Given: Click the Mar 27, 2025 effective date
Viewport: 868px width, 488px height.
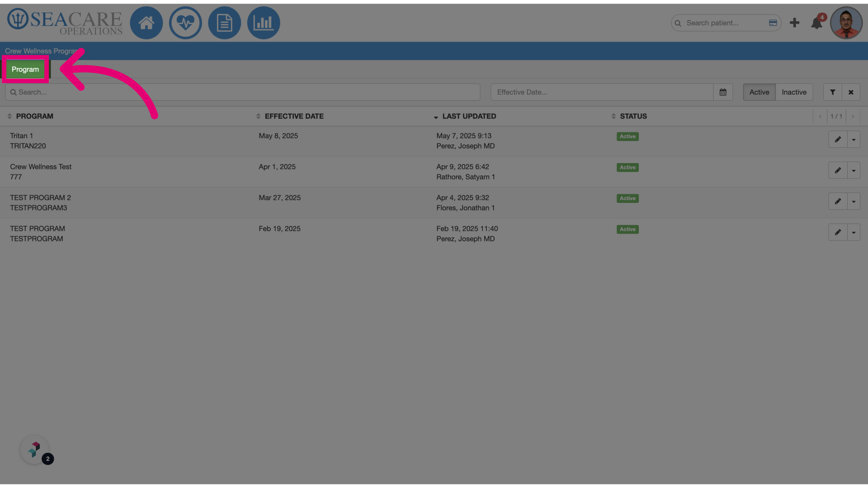Looking at the screenshot, I should (x=279, y=198).
